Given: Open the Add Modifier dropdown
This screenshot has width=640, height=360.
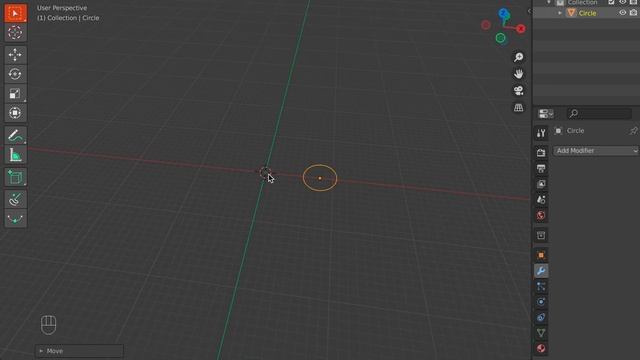Looking at the screenshot, I should pos(596,151).
